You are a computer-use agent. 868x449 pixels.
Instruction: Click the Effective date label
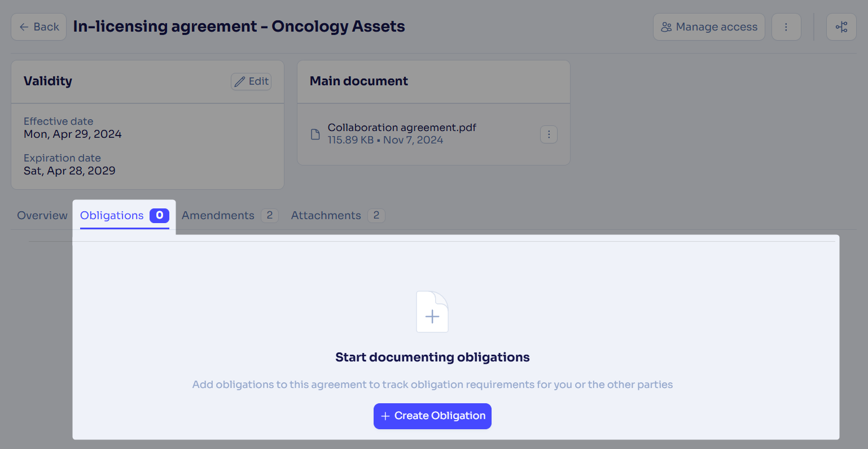click(x=59, y=121)
